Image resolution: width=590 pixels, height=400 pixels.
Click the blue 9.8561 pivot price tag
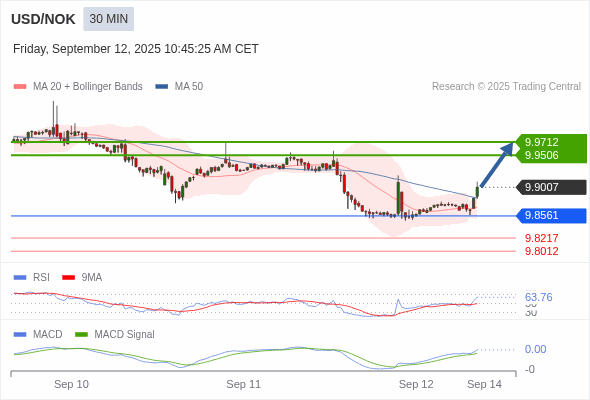pos(551,216)
